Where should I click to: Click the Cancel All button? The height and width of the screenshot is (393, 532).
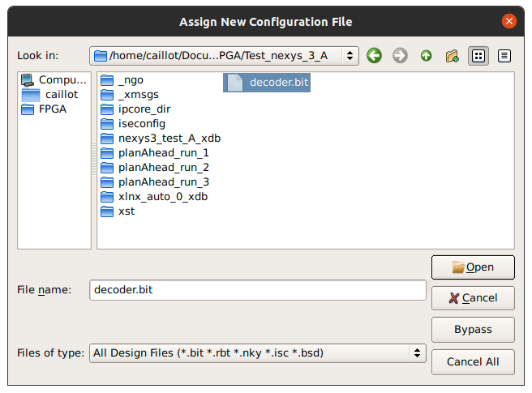click(473, 362)
